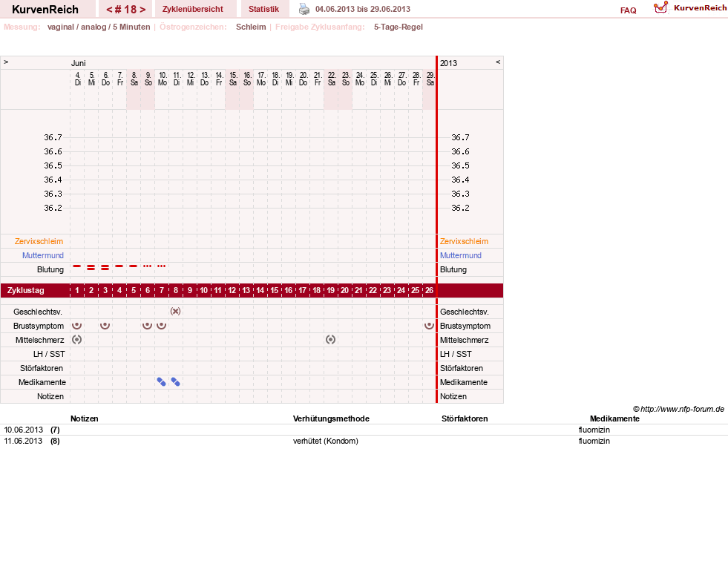Select cycle day 14 in Zyklustag bar
Screen dimensions: 728x581
coord(260,291)
